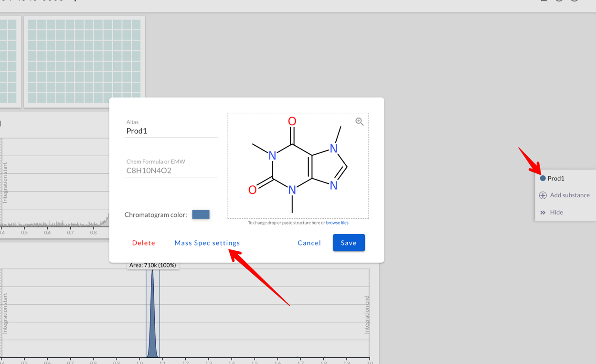The height and width of the screenshot is (364, 596).
Task: Click the Alias input field
Action: pos(171,130)
